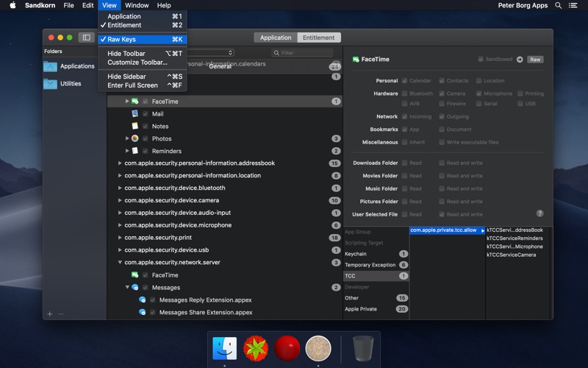Open Spotlight search in menu bar
The image size is (588, 368).
[x=559, y=5]
